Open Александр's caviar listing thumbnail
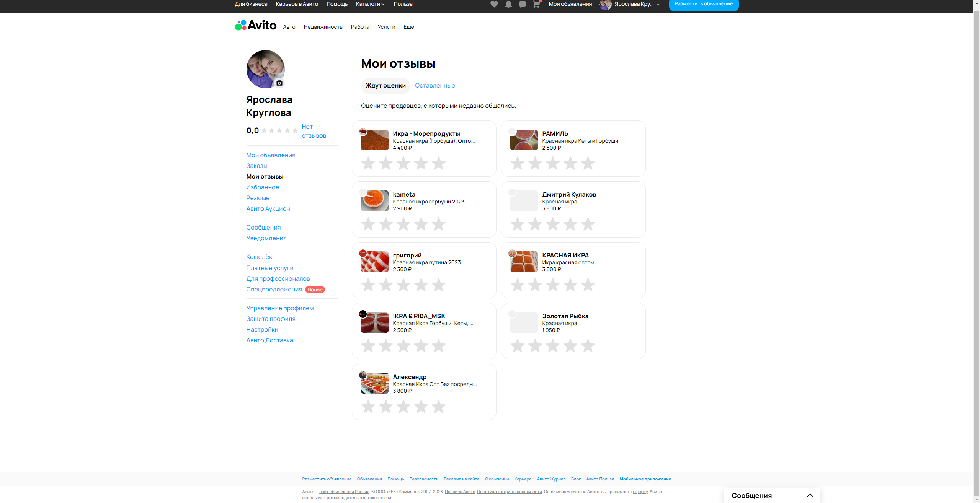The width and height of the screenshot is (980, 503). (374, 383)
